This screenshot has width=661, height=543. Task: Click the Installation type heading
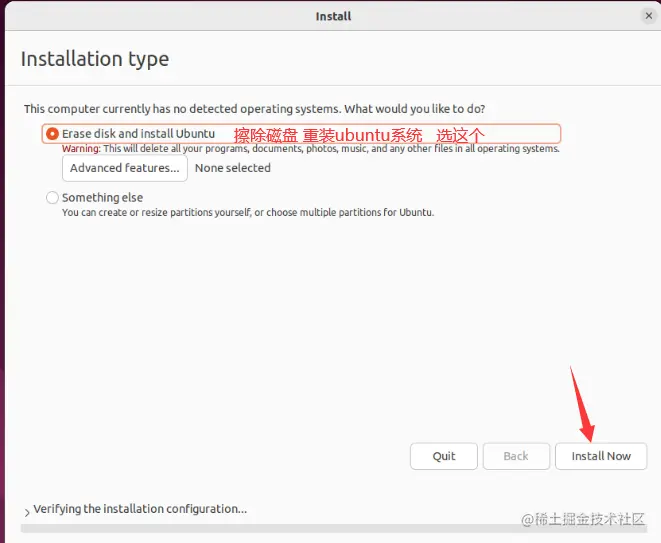tap(95, 59)
